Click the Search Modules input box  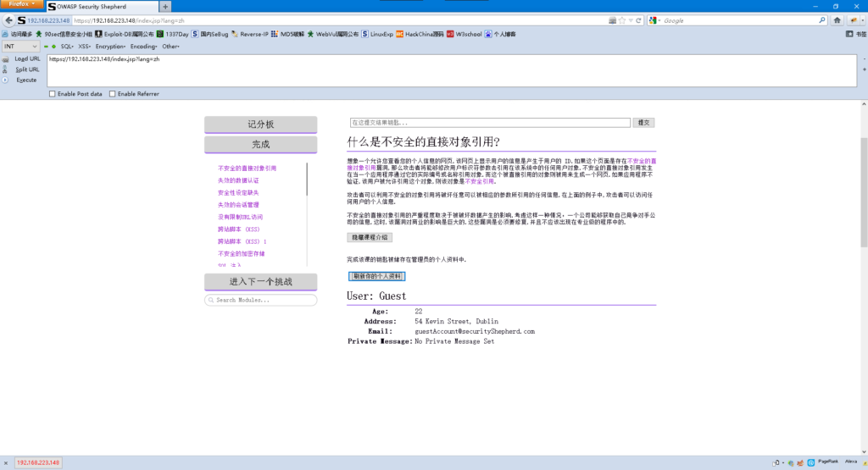(x=261, y=300)
